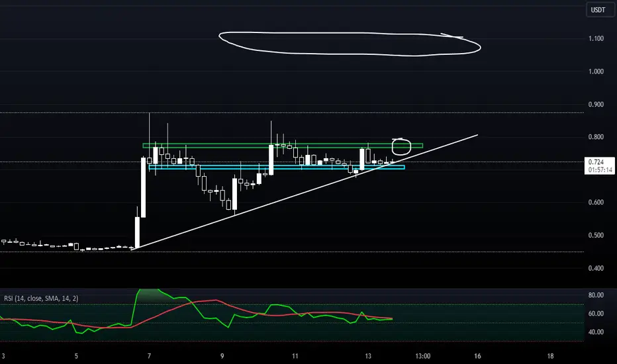Click date label 9 on time axis
The height and width of the screenshot is (364, 617).
coord(222,356)
